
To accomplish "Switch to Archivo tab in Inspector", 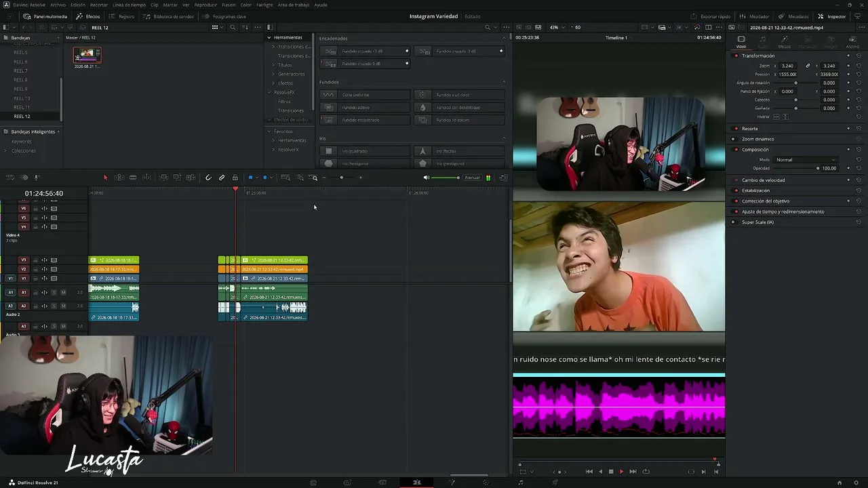I will (x=852, y=42).
